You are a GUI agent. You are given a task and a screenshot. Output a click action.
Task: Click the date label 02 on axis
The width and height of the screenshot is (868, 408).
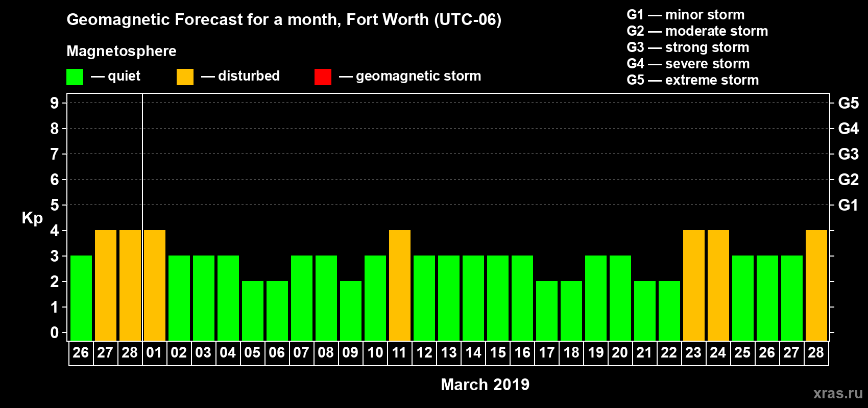[179, 353]
